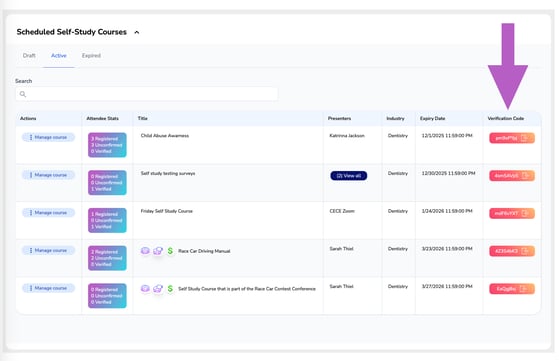The image size is (559, 361).
Task: Open the Expired tab
Action: click(x=91, y=56)
